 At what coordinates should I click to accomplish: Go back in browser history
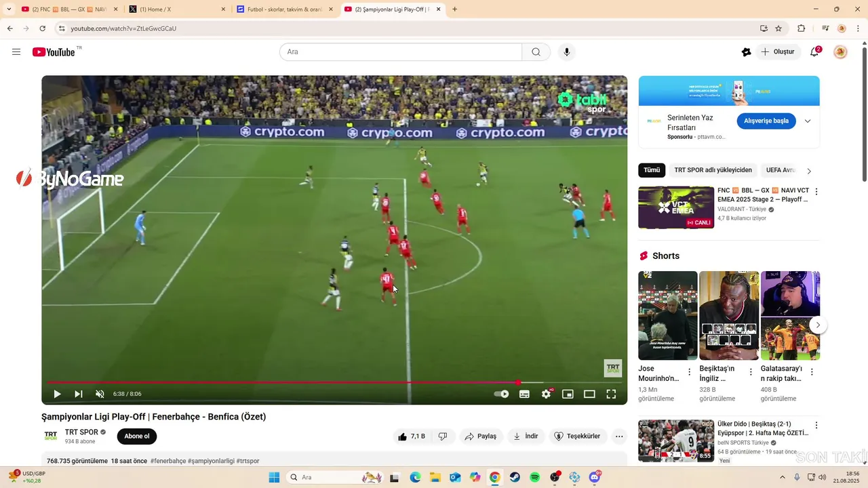pos(10,28)
